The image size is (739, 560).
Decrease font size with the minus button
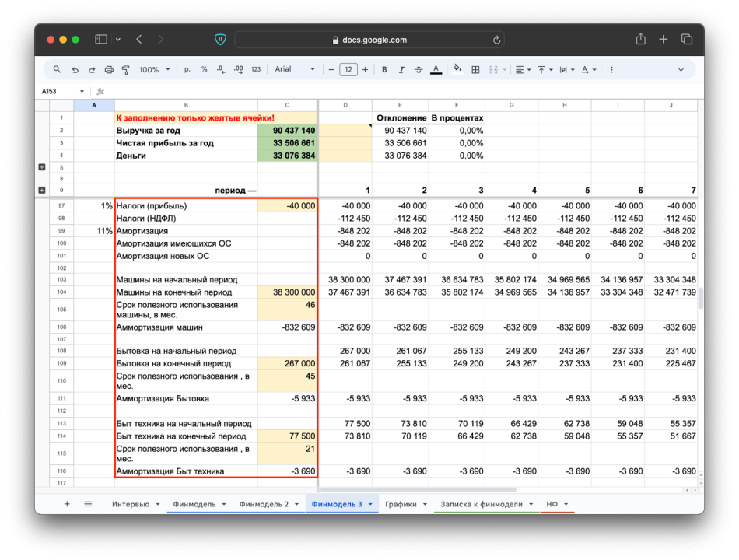331,70
